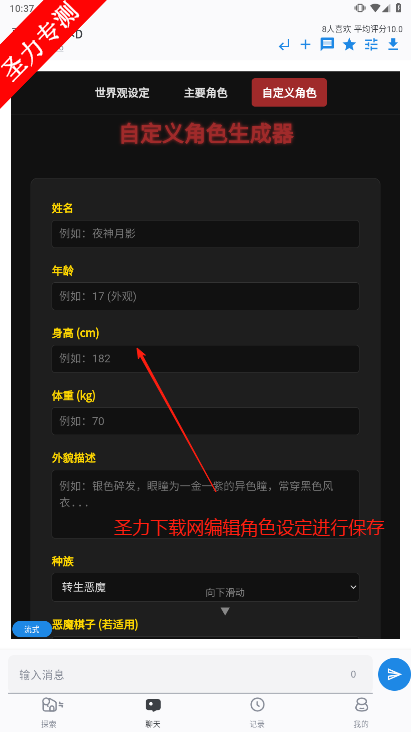Focus the 身高 (cm) input field
Image resolution: width=411 pixels, height=732 pixels.
[206, 359]
